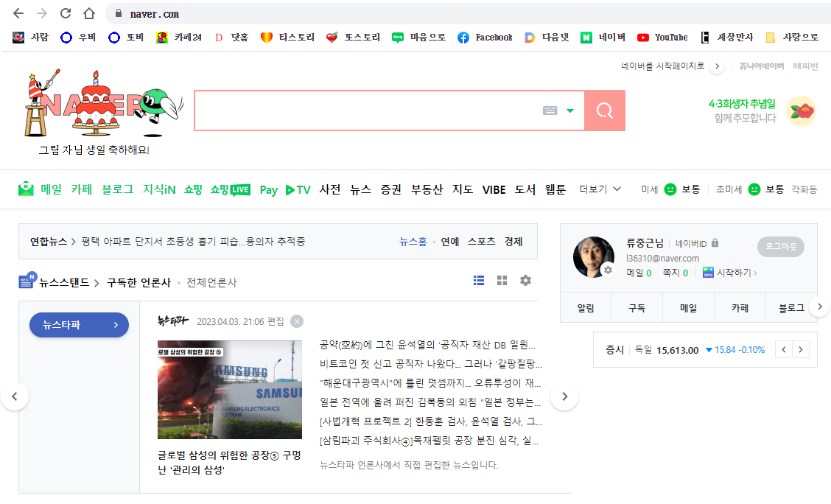Open 경제 news link
The height and width of the screenshot is (504, 831).
pyautogui.click(x=513, y=242)
